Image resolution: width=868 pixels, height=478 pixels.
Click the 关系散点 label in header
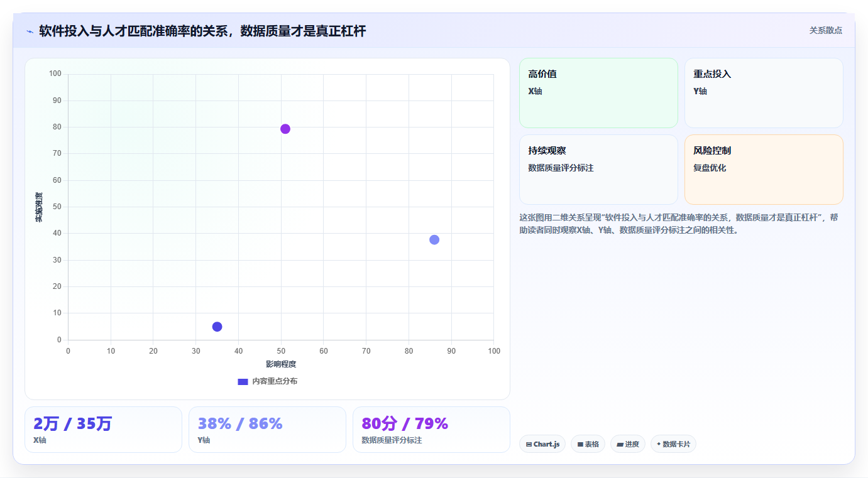click(x=825, y=30)
